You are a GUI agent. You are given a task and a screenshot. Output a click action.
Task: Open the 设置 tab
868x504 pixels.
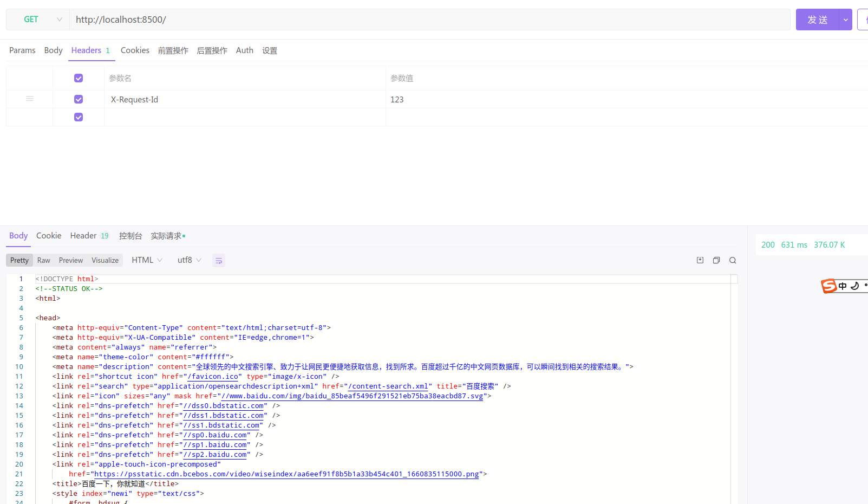click(270, 50)
